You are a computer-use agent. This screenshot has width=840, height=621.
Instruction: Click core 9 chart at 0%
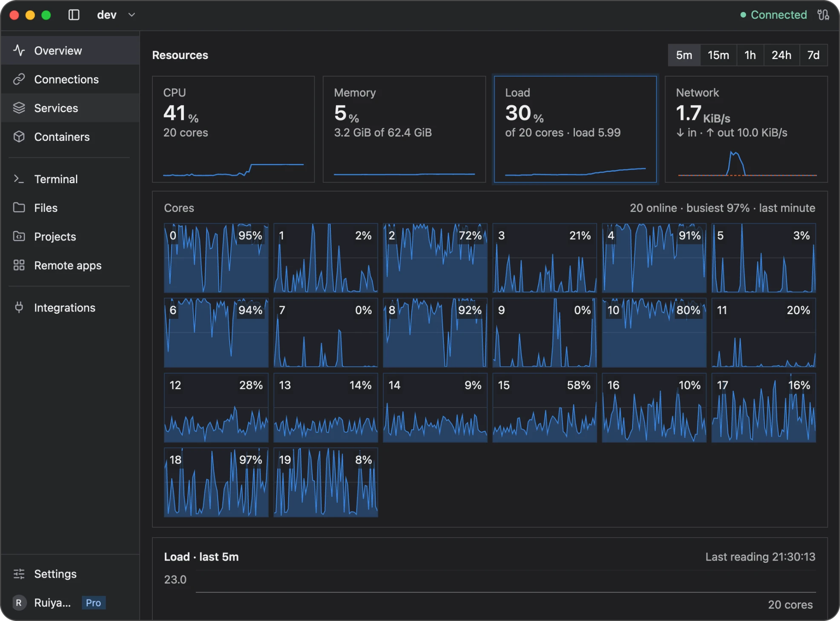544,333
